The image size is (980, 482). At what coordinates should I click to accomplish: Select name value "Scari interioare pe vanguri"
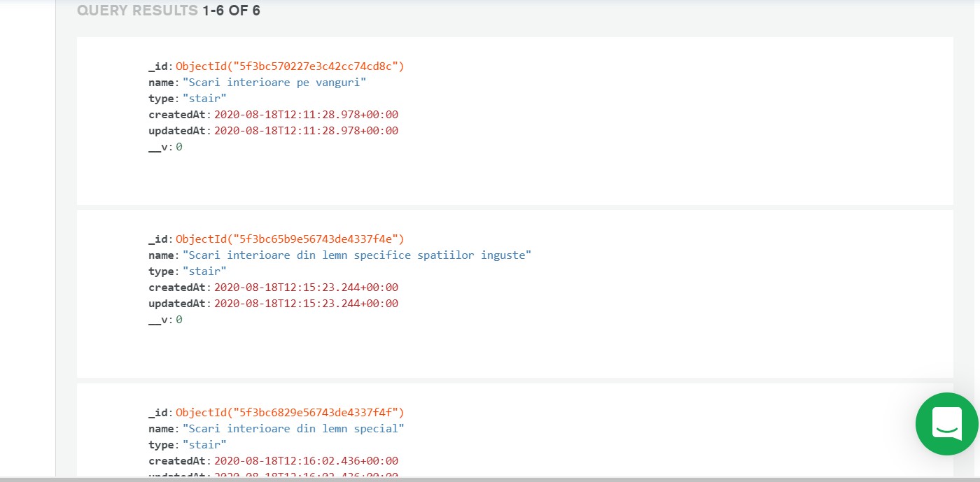pos(274,83)
